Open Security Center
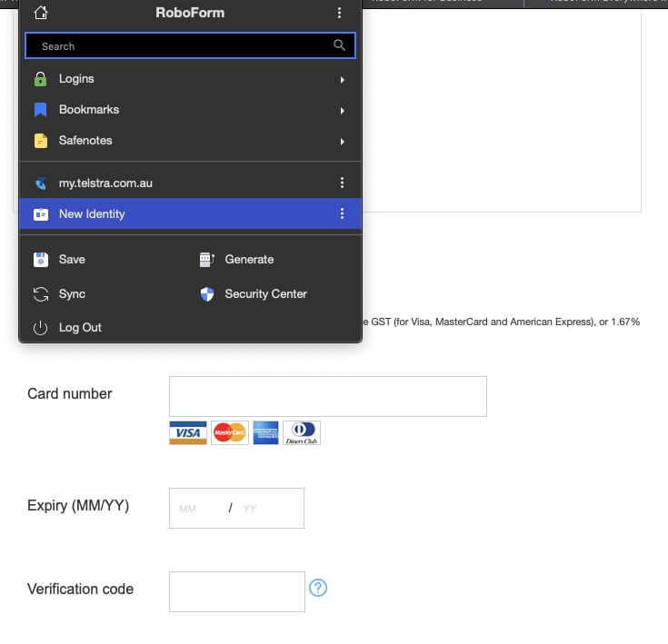668x644 pixels. click(265, 294)
